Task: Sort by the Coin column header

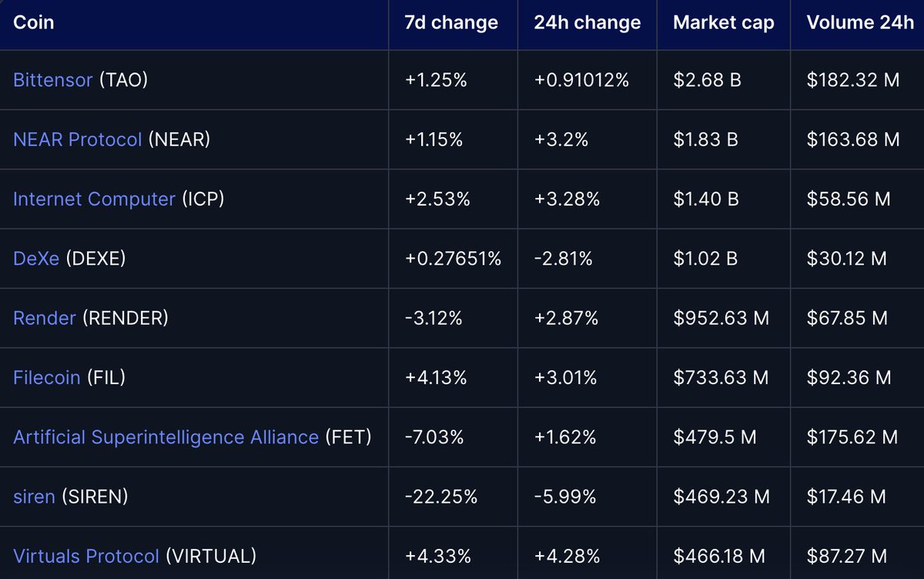Action: point(34,22)
